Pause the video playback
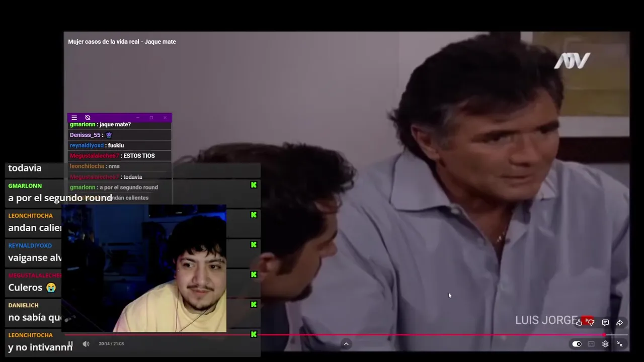Image resolution: width=644 pixels, height=362 pixels. point(70,344)
